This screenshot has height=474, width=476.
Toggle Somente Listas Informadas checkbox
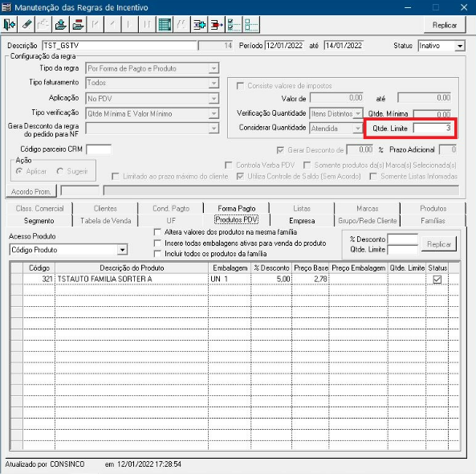(x=373, y=176)
